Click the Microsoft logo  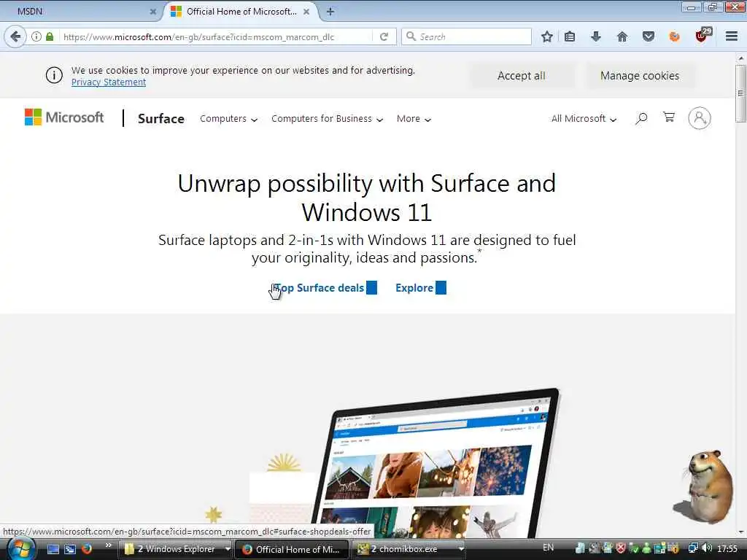(x=64, y=117)
